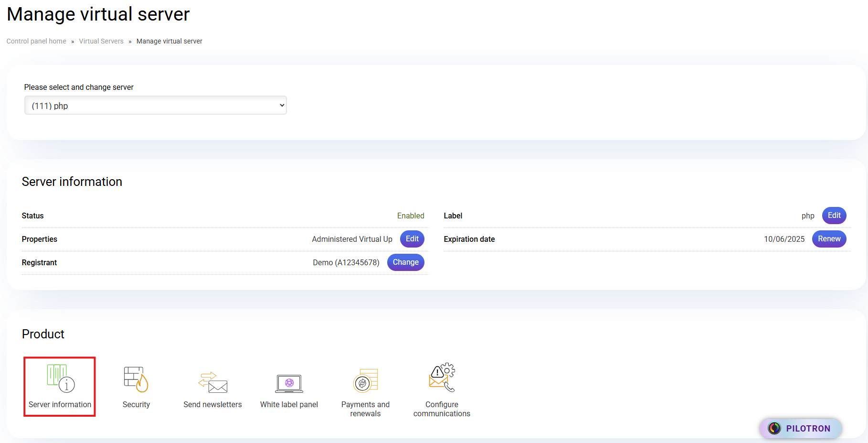
Task: Click the Configure communications text label
Action: (442, 409)
